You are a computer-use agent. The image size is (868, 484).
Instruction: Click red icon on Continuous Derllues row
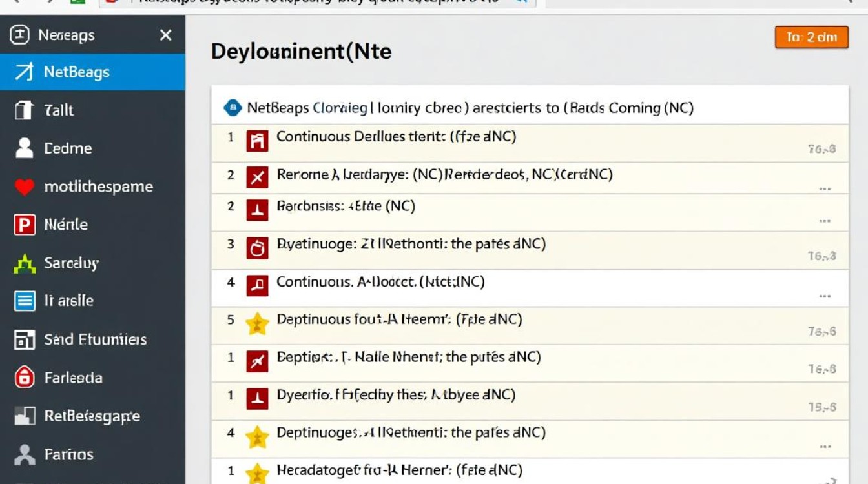(x=257, y=141)
